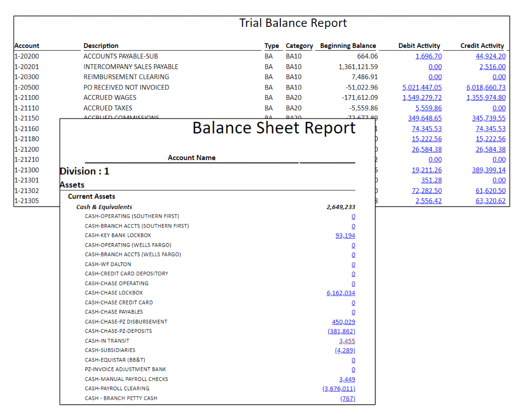Click the Debit Activity column header

[x=419, y=46]
